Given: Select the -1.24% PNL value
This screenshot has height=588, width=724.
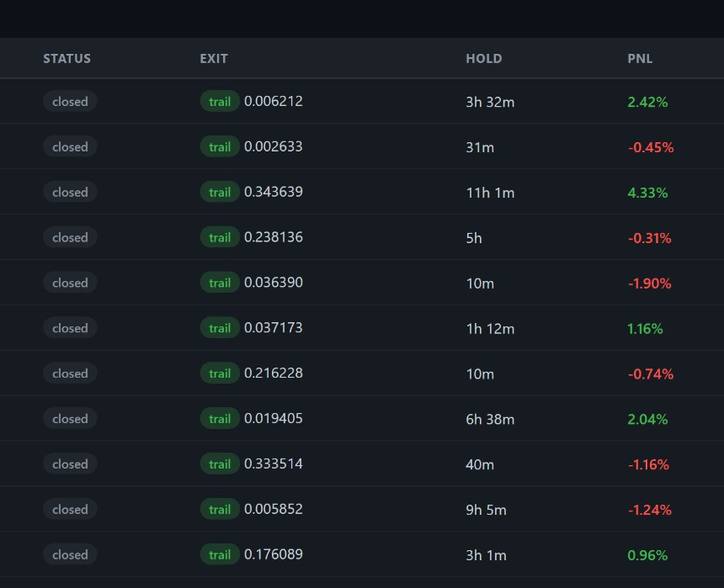Looking at the screenshot, I should click(649, 510).
